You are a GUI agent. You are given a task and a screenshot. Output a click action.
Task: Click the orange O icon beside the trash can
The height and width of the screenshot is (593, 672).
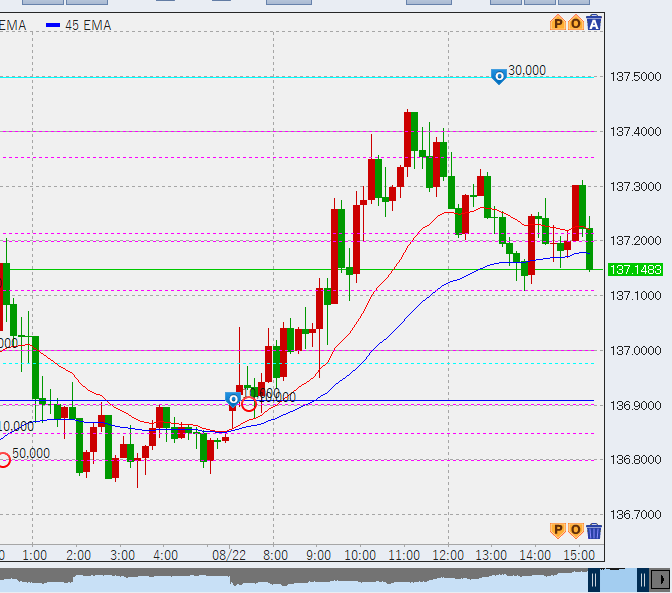coord(576,530)
